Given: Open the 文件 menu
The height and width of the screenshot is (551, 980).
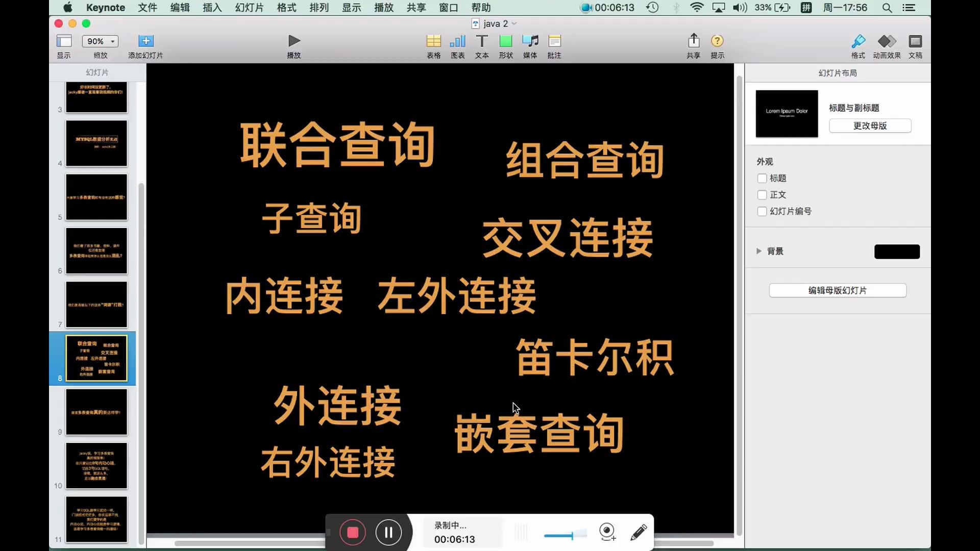Looking at the screenshot, I should point(148,8).
